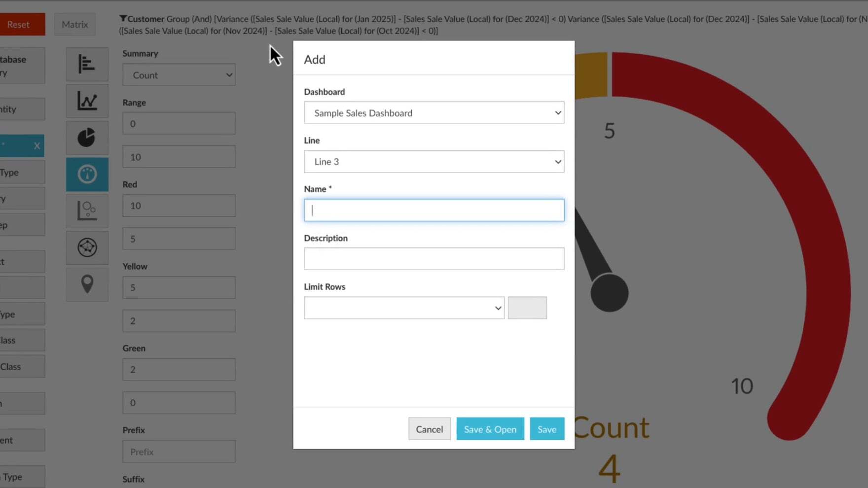
Task: Click the Count 4 gauge value
Action: tap(611, 449)
